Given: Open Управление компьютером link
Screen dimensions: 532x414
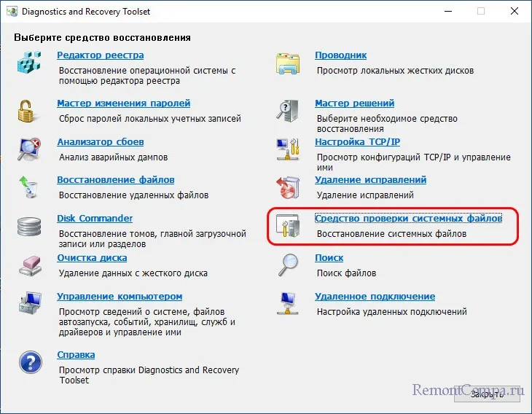Looking at the screenshot, I should 120,296.
